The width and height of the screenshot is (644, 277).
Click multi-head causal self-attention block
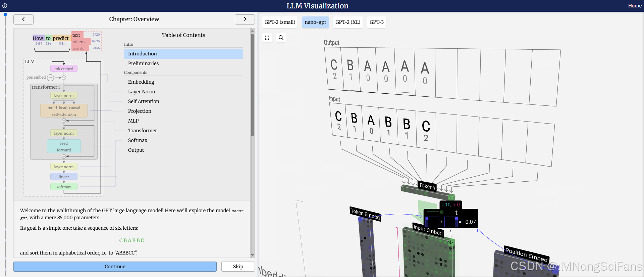pyautogui.click(x=64, y=111)
